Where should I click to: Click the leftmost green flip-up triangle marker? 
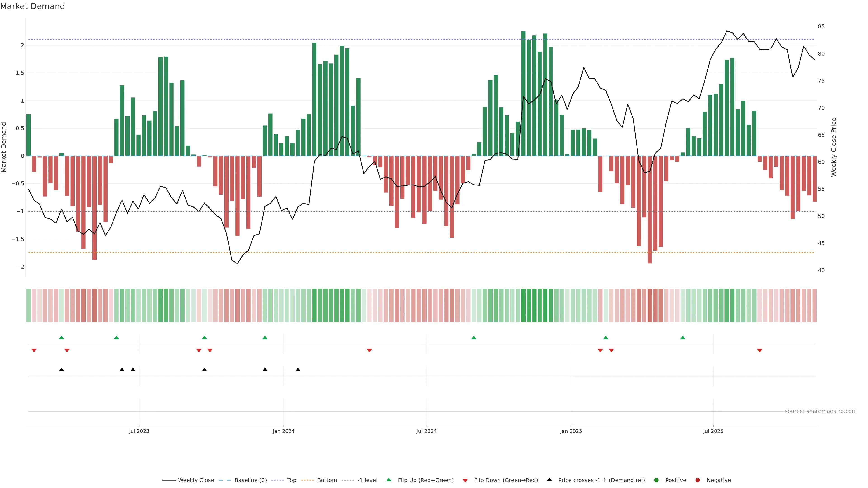coord(61,338)
